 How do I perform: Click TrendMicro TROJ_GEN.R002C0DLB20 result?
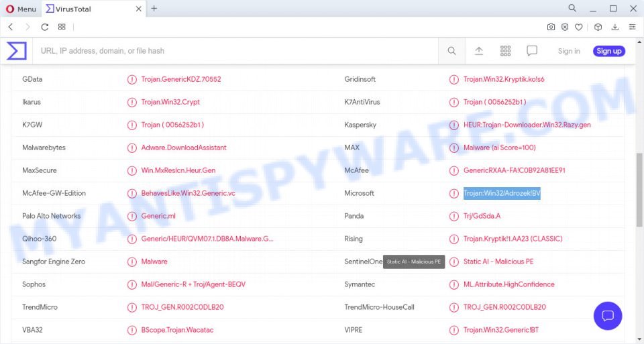tap(182, 307)
